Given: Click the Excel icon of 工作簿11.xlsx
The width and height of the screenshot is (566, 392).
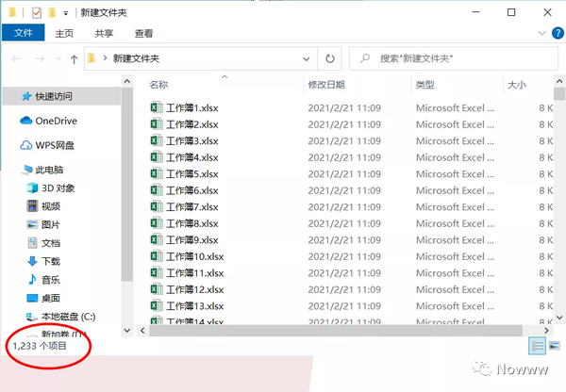Looking at the screenshot, I should point(157,273).
